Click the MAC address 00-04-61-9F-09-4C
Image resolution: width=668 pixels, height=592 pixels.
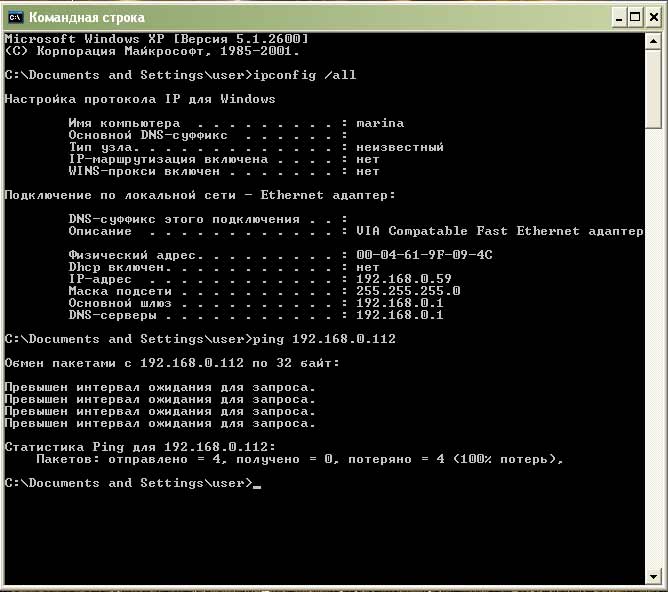tap(424, 255)
